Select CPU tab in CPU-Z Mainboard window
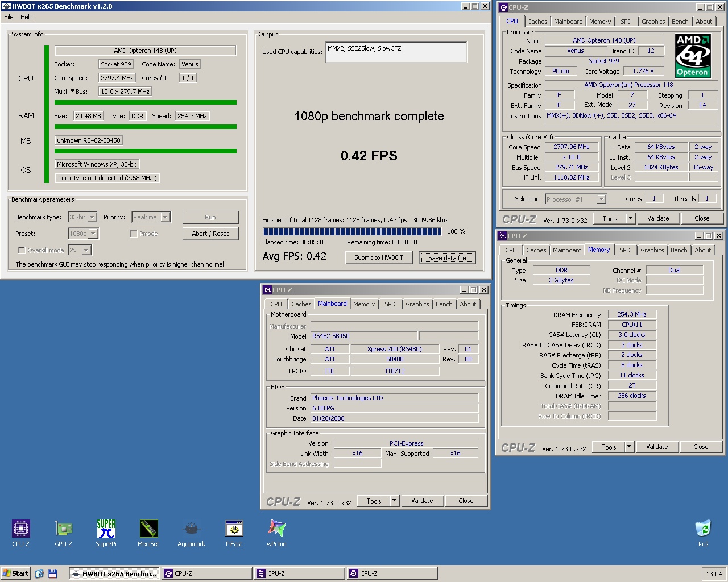Viewport: 728px width, 582px height. (x=276, y=304)
